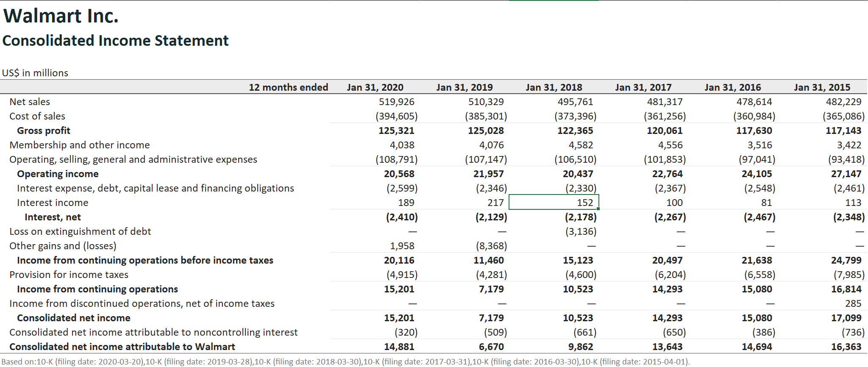
Task: Select pre-tax income value 11,460
Action: pos(489,260)
